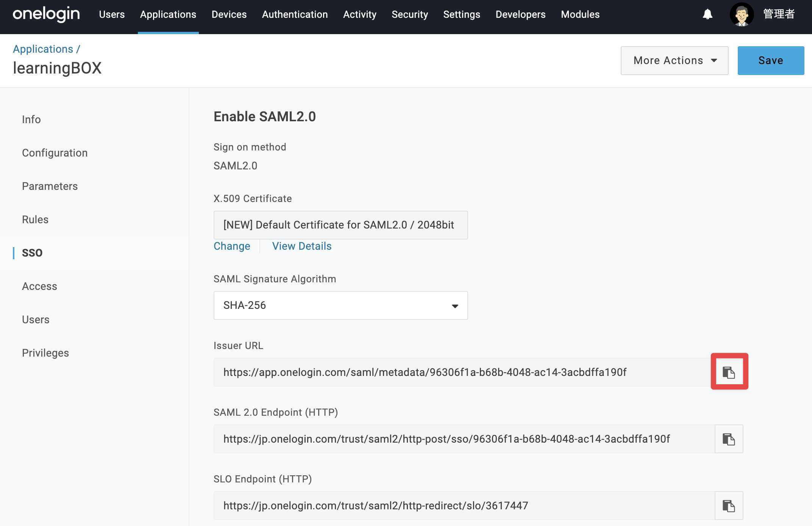Viewport: 812px width, 526px height.
Task: Open the admin user avatar
Action: (x=742, y=14)
